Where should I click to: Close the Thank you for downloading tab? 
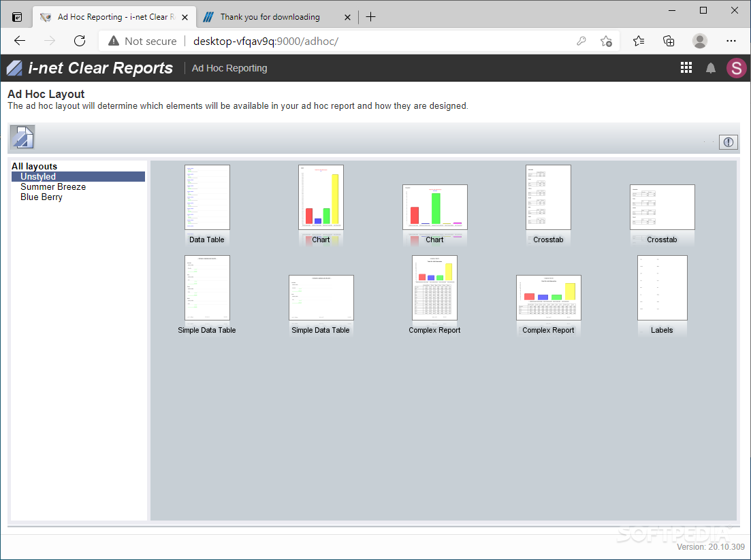click(347, 17)
